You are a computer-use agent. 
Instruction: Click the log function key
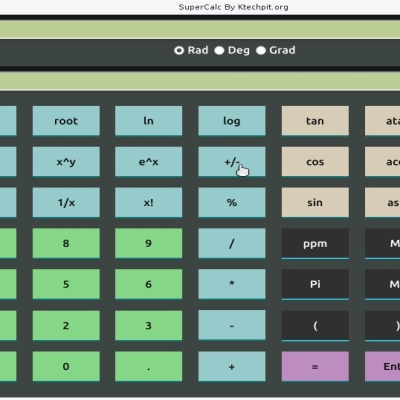[x=232, y=121]
